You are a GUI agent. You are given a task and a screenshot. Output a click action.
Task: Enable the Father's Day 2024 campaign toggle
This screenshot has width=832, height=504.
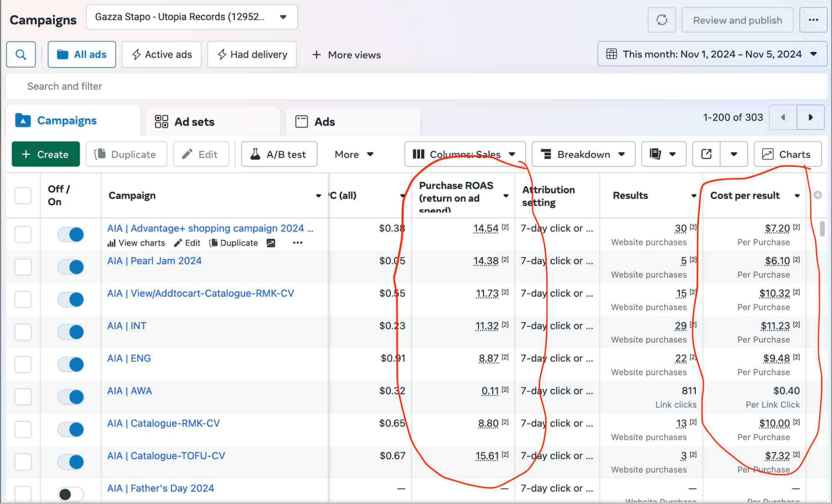(x=71, y=494)
